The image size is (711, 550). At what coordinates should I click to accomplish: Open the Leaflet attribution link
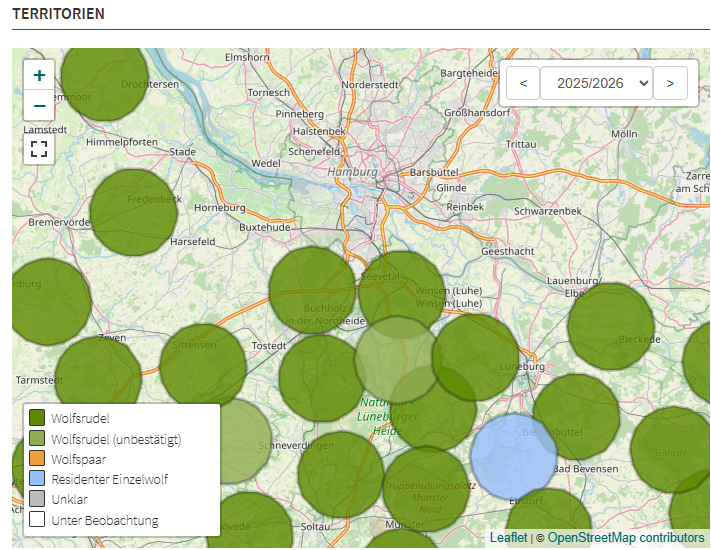click(508, 538)
